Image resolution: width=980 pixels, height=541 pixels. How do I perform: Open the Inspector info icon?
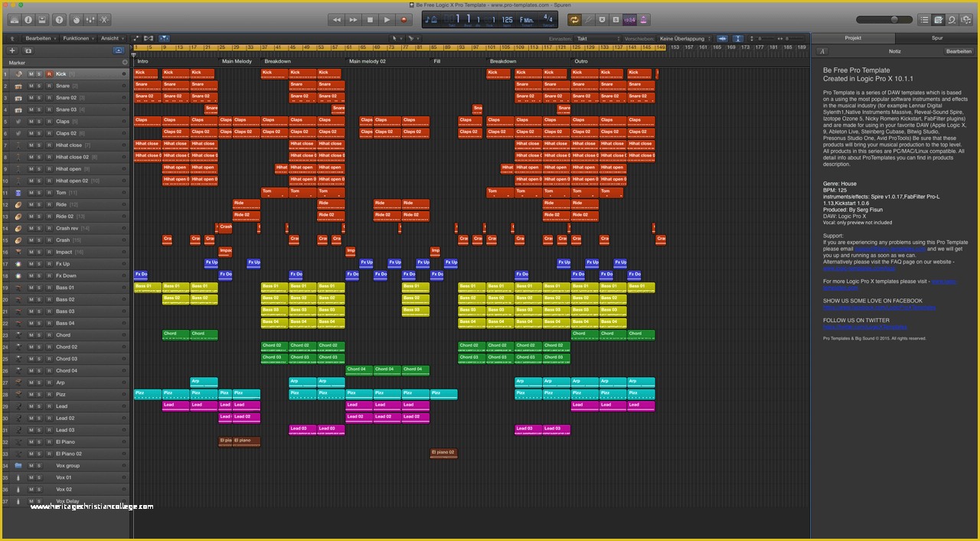(28, 19)
